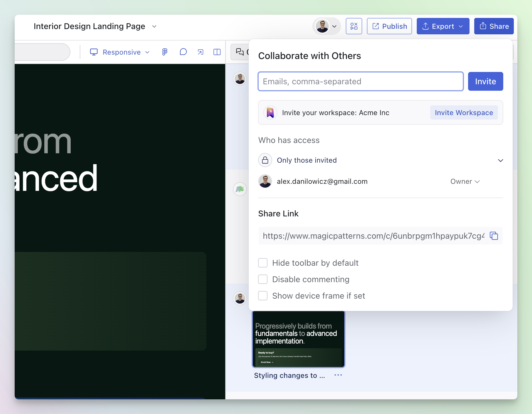Screen dimensions: 532x414
Task: Click the Figma export icon
Action: click(165, 52)
